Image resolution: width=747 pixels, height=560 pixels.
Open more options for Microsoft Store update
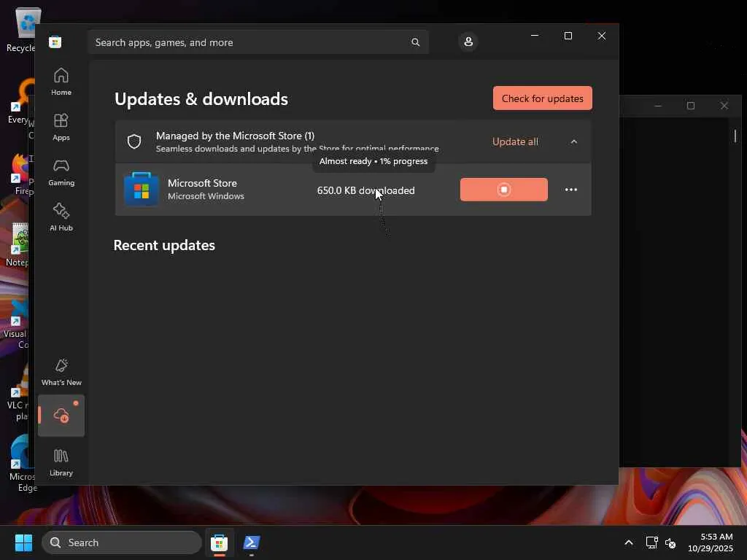coord(570,190)
